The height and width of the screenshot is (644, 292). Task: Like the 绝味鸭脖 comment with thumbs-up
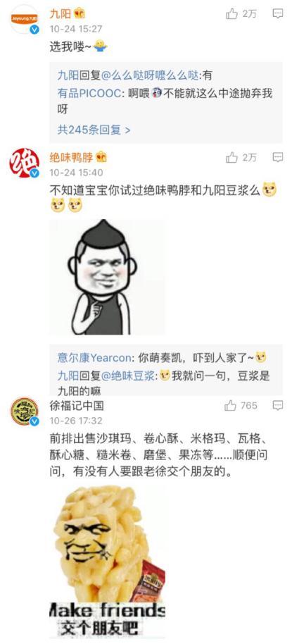coord(231,157)
